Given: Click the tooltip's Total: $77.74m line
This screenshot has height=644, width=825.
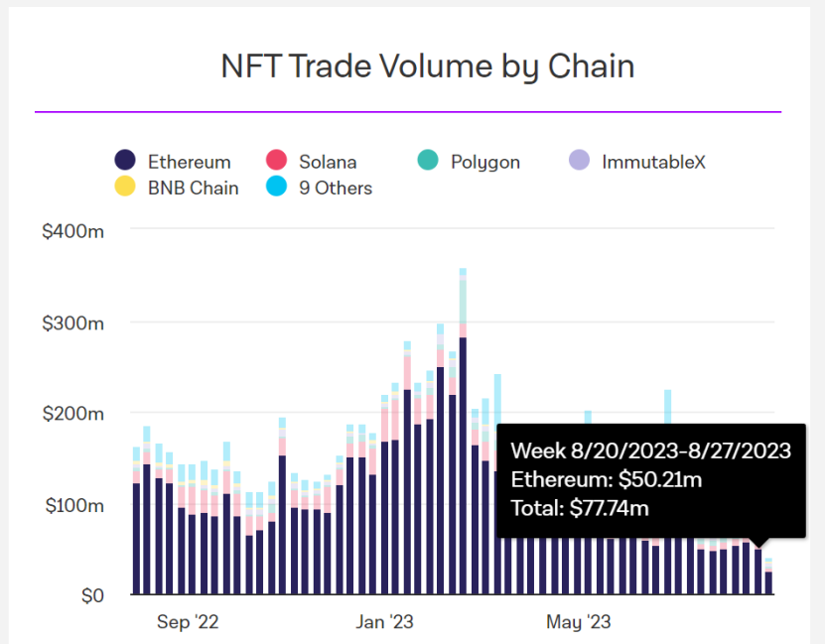Looking at the screenshot, I should tap(580, 509).
